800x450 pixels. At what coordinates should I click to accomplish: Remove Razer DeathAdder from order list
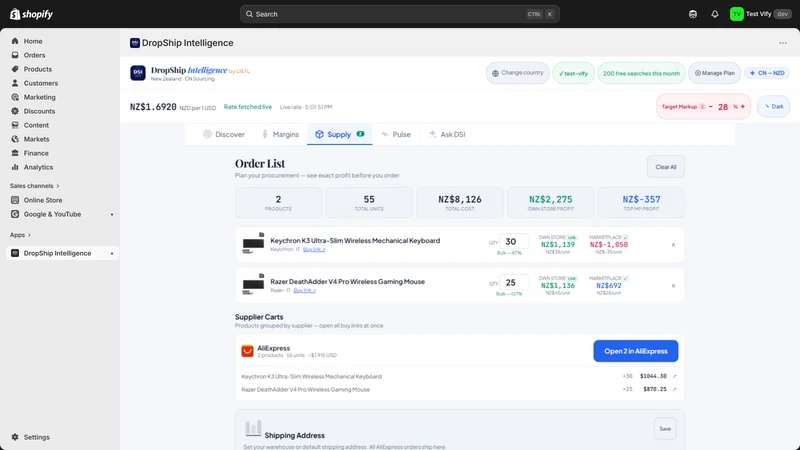coord(673,286)
